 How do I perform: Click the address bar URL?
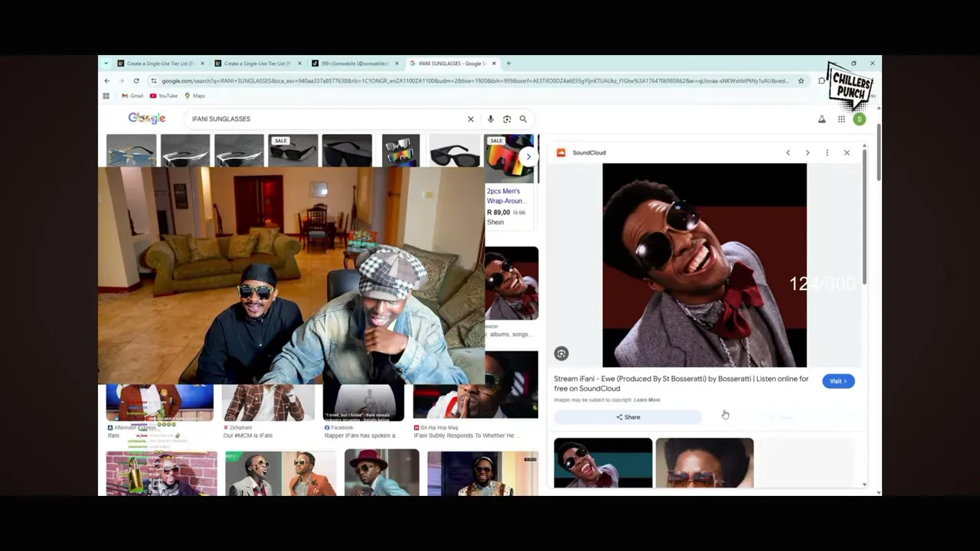tap(475, 80)
